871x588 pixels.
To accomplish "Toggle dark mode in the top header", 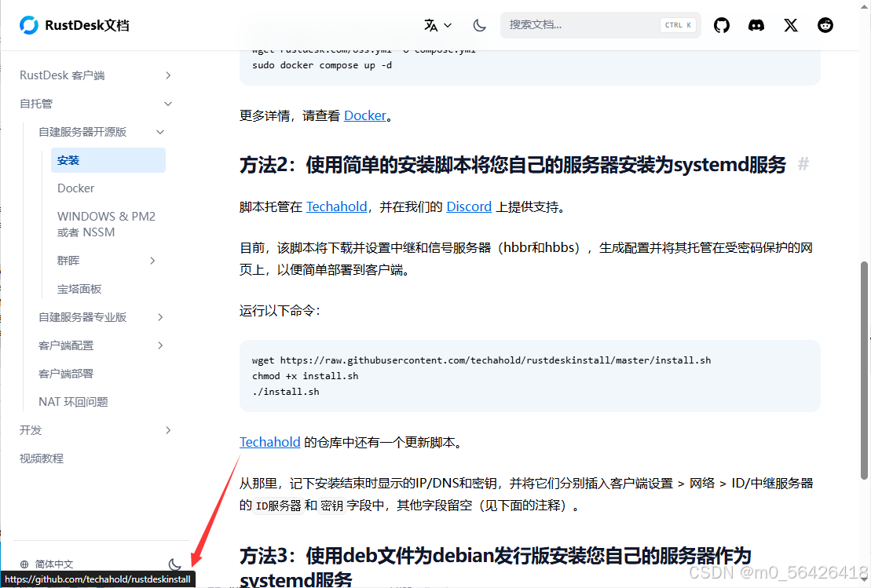I will tap(479, 25).
